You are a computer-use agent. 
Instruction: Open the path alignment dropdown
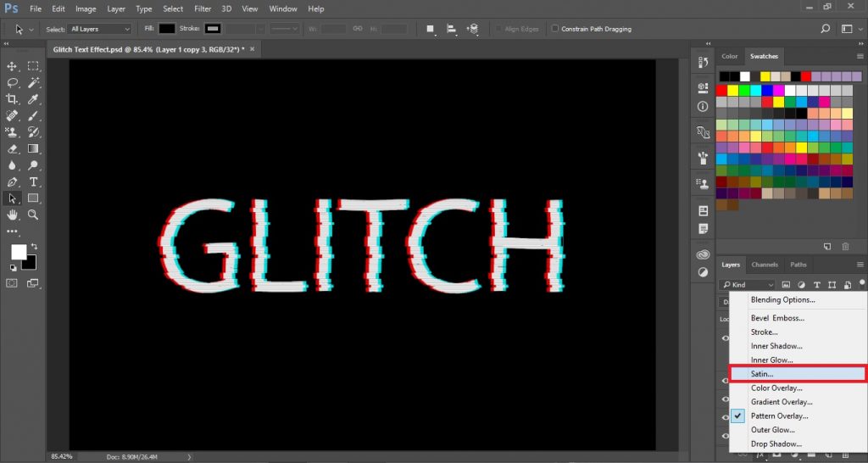pyautogui.click(x=451, y=29)
